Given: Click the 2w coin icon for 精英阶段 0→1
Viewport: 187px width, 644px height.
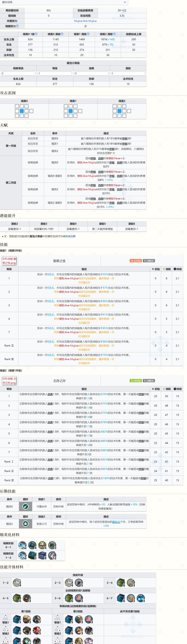Looking at the screenshot, I should (x=22, y=545).
